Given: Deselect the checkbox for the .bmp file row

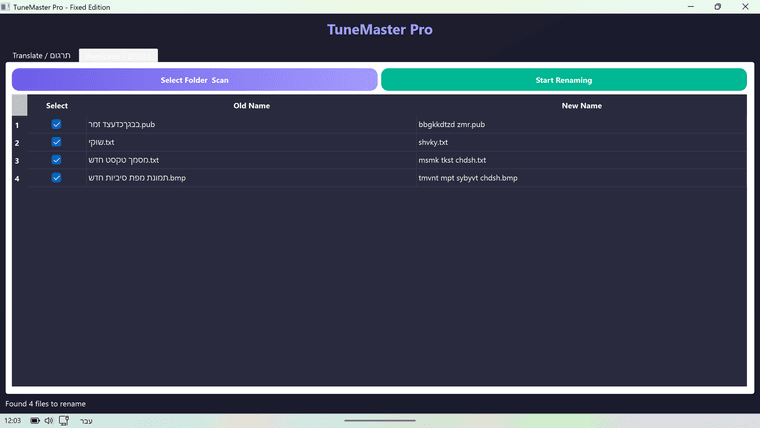Looking at the screenshot, I should 56,178.
